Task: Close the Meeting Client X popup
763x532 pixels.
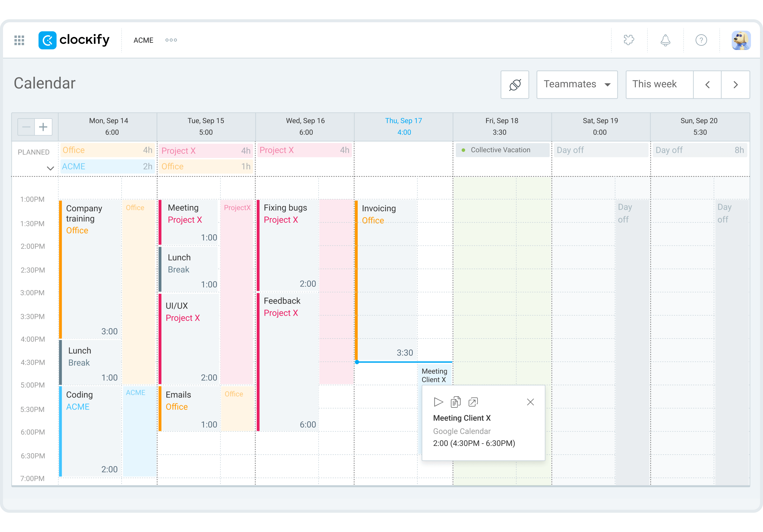Action: pyautogui.click(x=530, y=402)
